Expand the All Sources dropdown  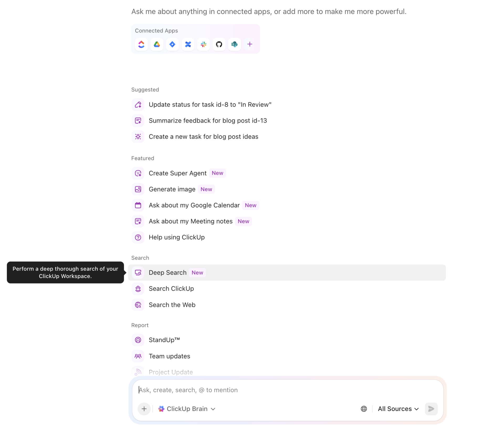pyautogui.click(x=398, y=409)
